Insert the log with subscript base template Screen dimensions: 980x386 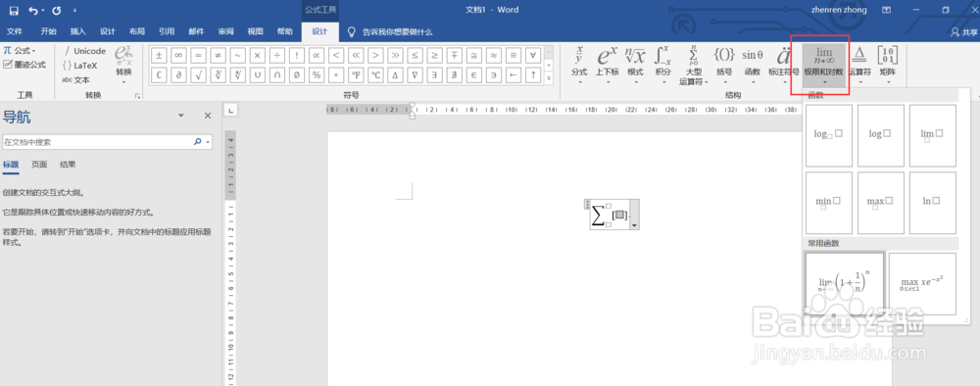829,135
